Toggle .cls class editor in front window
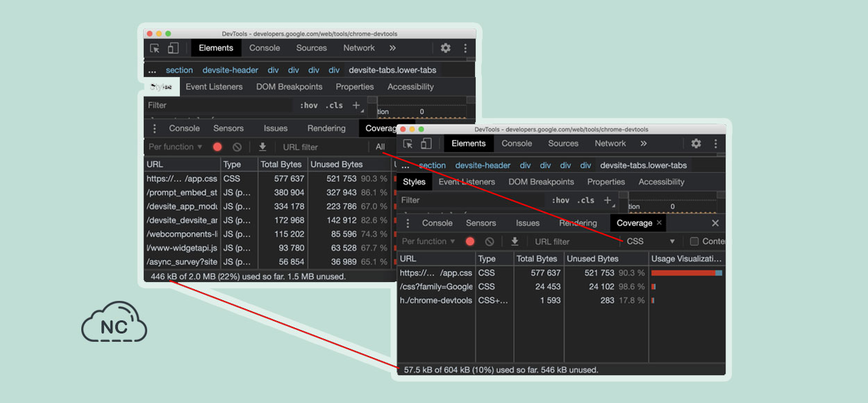 [x=587, y=200]
